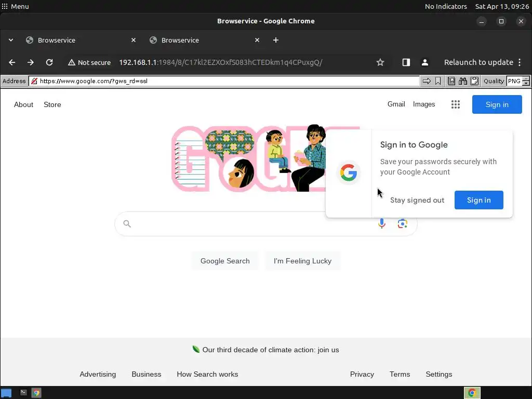Open the Advertising footer link
The width and height of the screenshot is (532, 399).
pyautogui.click(x=98, y=374)
